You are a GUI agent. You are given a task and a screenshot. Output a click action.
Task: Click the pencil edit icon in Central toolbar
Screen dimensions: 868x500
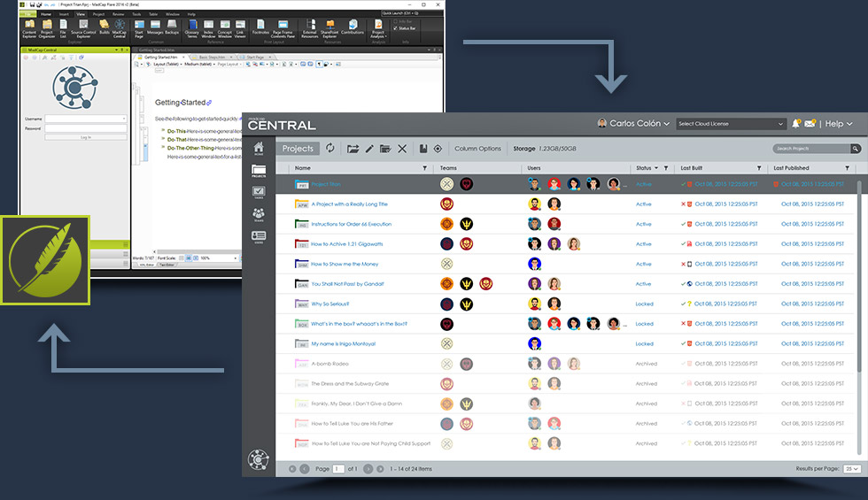[x=369, y=149]
